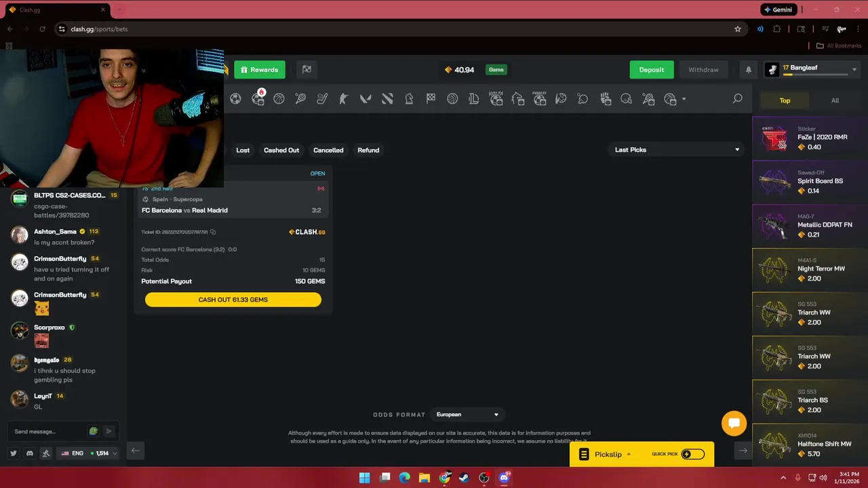Screen dimensions: 868x488
Task: Open the live support chat bubble
Action: point(734,424)
